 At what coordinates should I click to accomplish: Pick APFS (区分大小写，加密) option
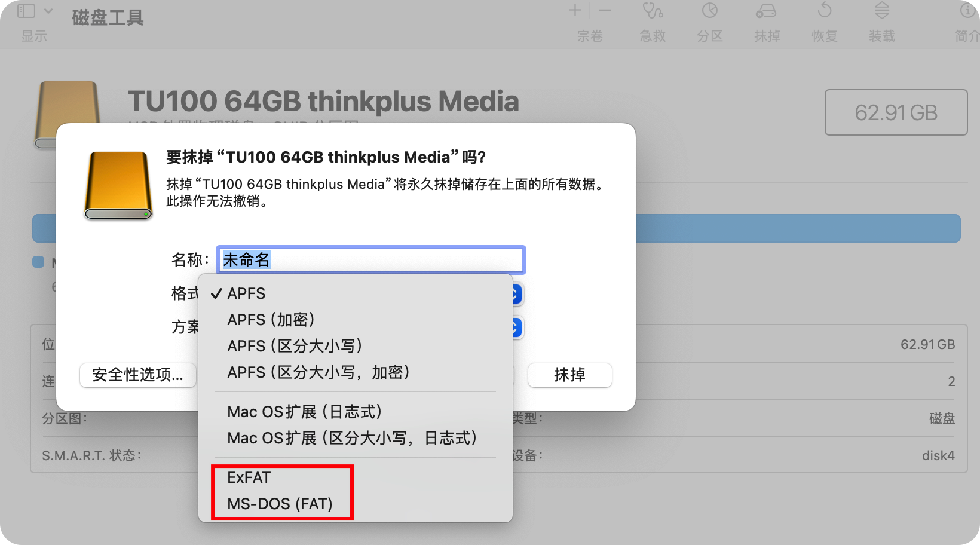(x=318, y=372)
